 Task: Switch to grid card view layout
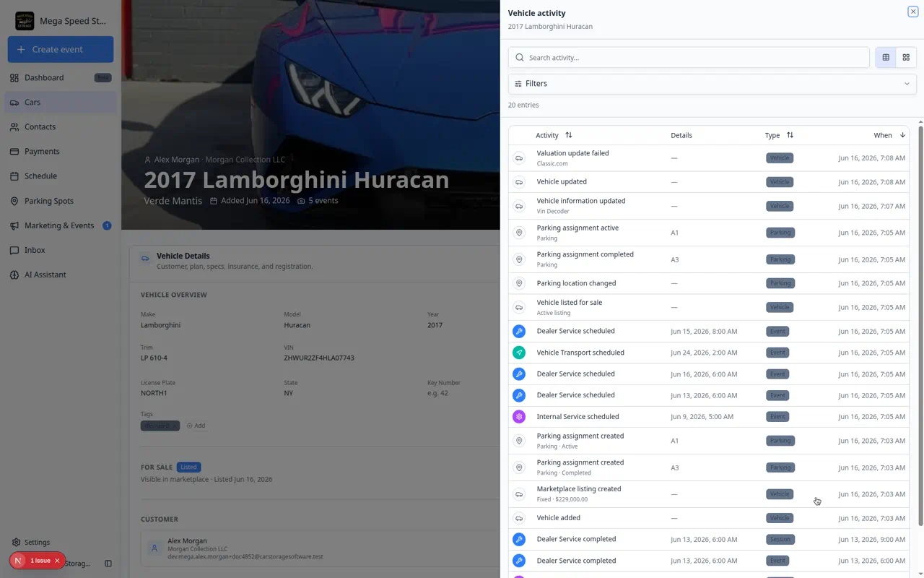tap(906, 57)
